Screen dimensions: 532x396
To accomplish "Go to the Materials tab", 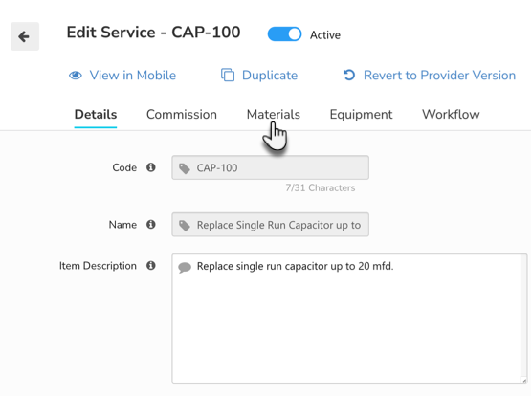I will click(x=273, y=115).
